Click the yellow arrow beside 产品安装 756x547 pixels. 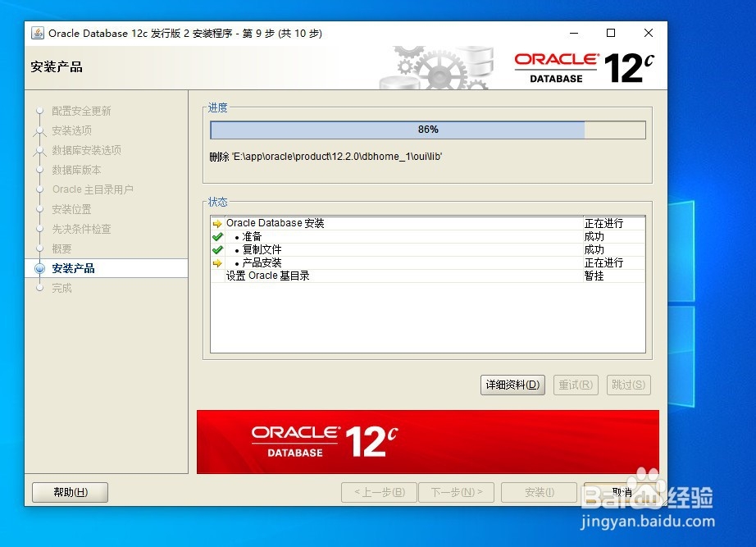click(216, 262)
